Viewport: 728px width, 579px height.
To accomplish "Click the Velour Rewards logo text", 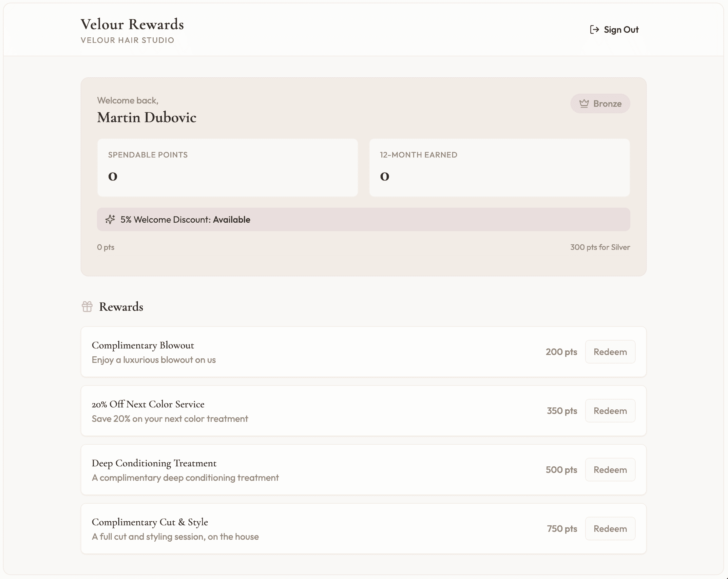I will coord(132,24).
